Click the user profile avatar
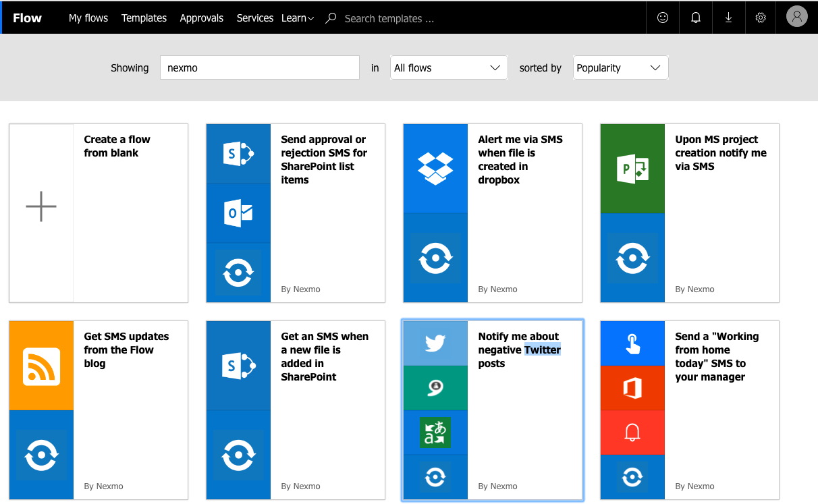 point(796,17)
